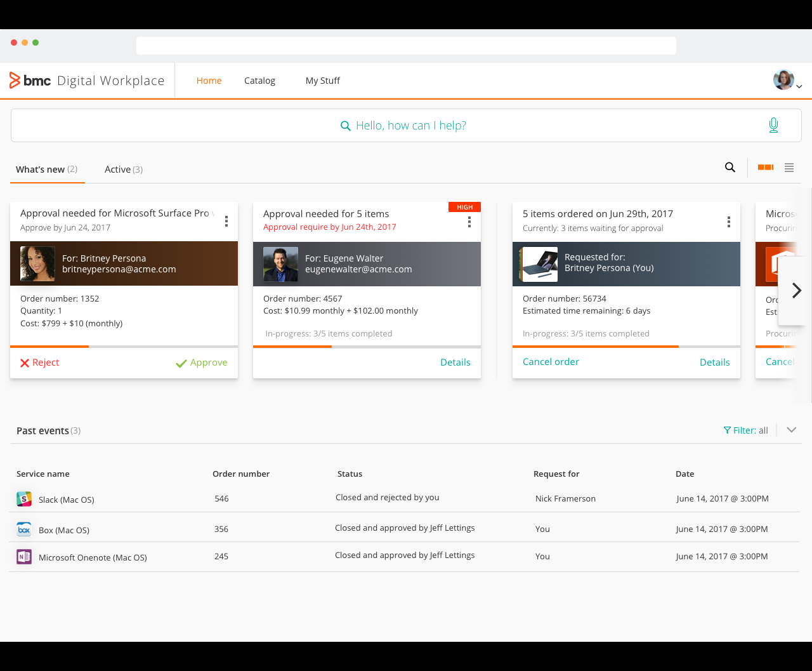This screenshot has width=812, height=671.
Task: Open Details for Eugene Walter's order
Action: click(x=455, y=362)
